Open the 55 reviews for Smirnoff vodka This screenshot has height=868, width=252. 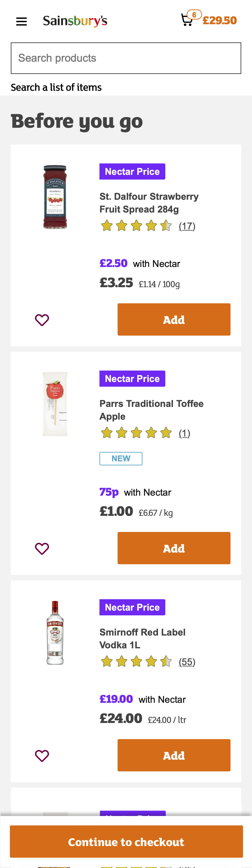pyautogui.click(x=187, y=662)
